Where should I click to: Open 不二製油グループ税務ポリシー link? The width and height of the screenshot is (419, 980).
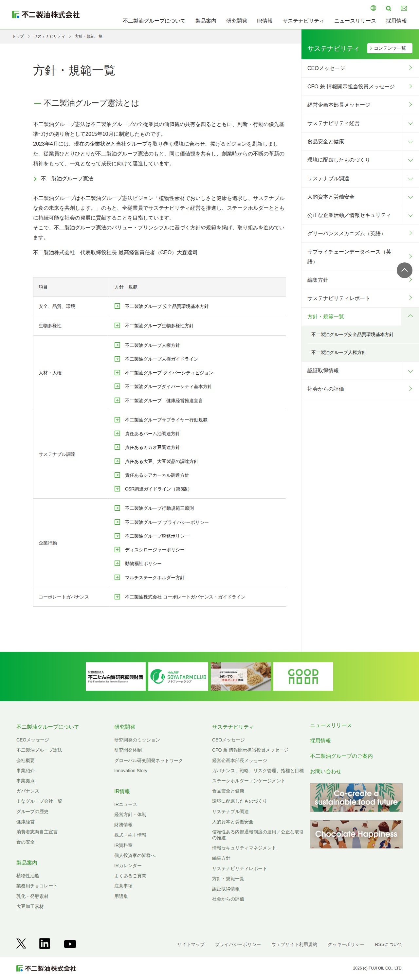click(x=157, y=536)
